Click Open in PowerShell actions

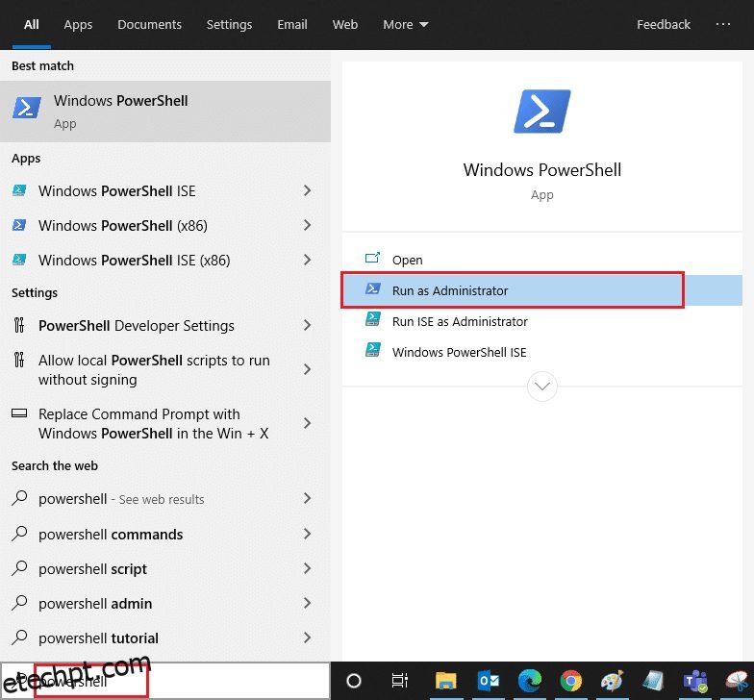[x=542, y=260]
